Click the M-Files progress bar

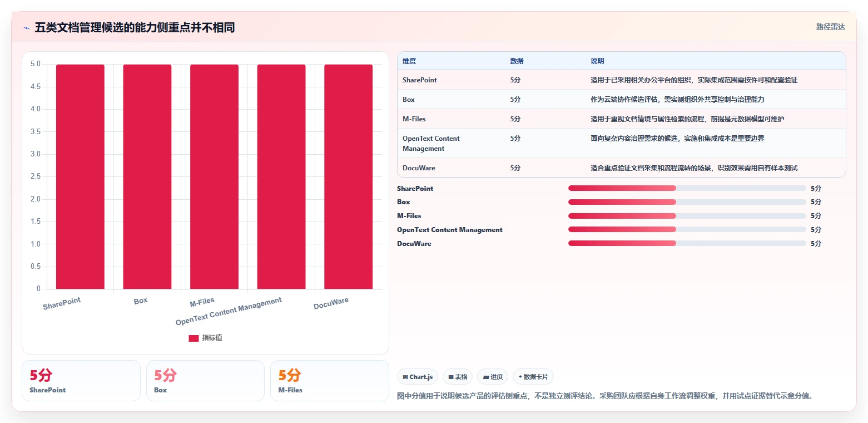[x=687, y=216]
